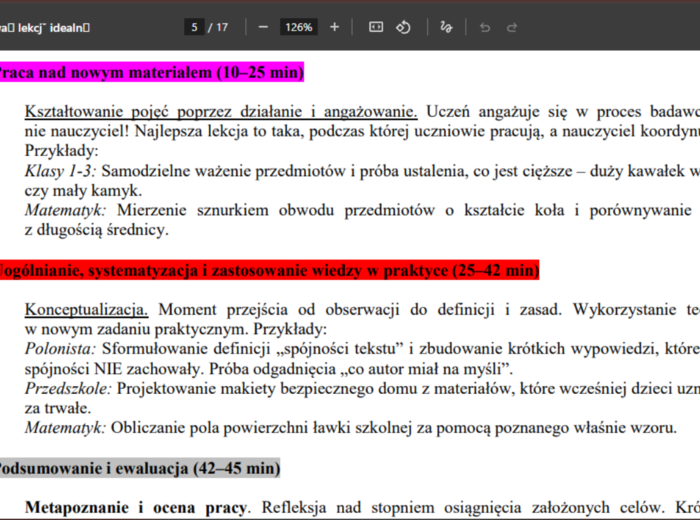Image resolution: width=700 pixels, height=520 pixels.
Task: Click the italic label Klasy 1-3
Action: click(60, 171)
